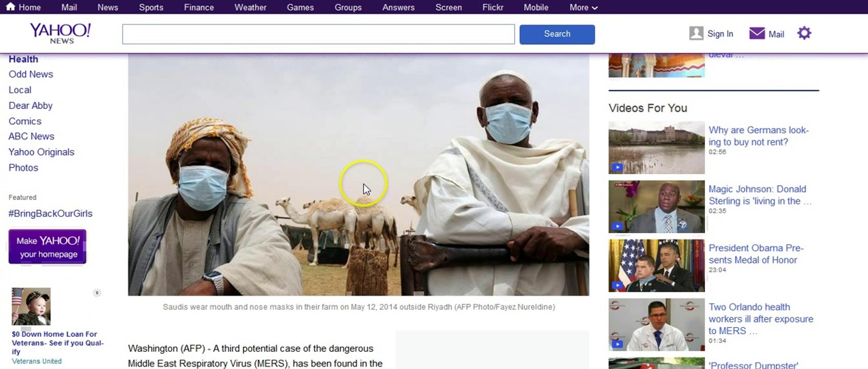Open Comics in sidebar
The height and width of the screenshot is (369, 868).
25,121
